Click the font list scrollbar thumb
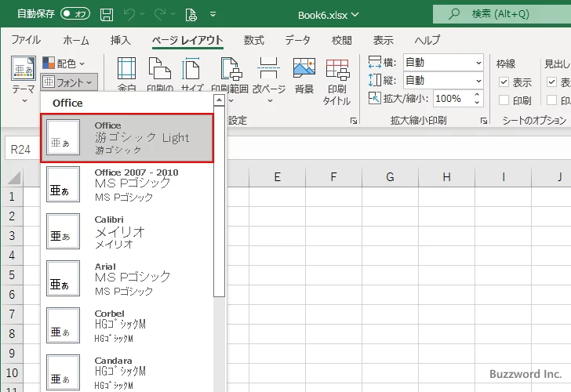This screenshot has height=392, width=571. [219, 201]
